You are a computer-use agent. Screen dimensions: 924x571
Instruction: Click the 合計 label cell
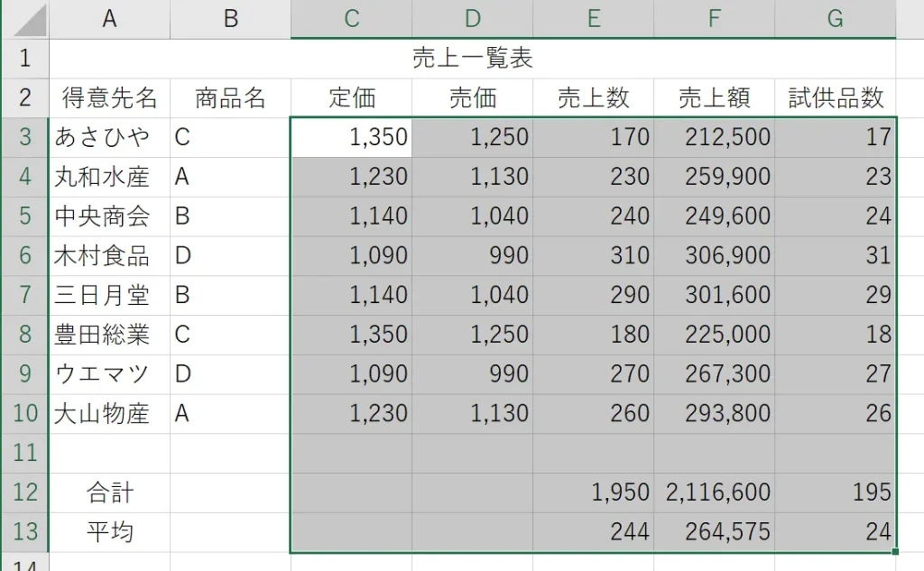[x=109, y=493]
